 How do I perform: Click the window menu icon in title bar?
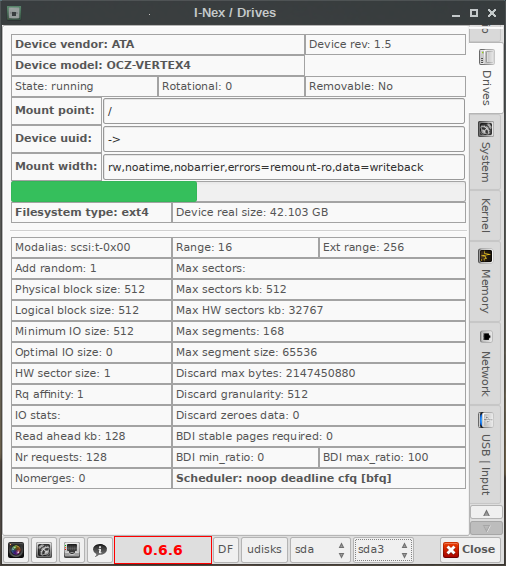point(14,13)
